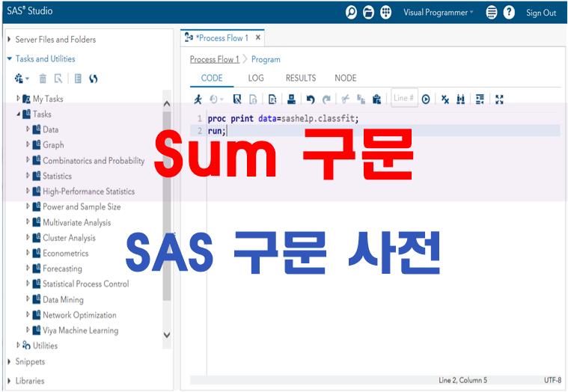Open the More application options menu icon
The width and height of the screenshot is (568, 392).
(x=491, y=12)
